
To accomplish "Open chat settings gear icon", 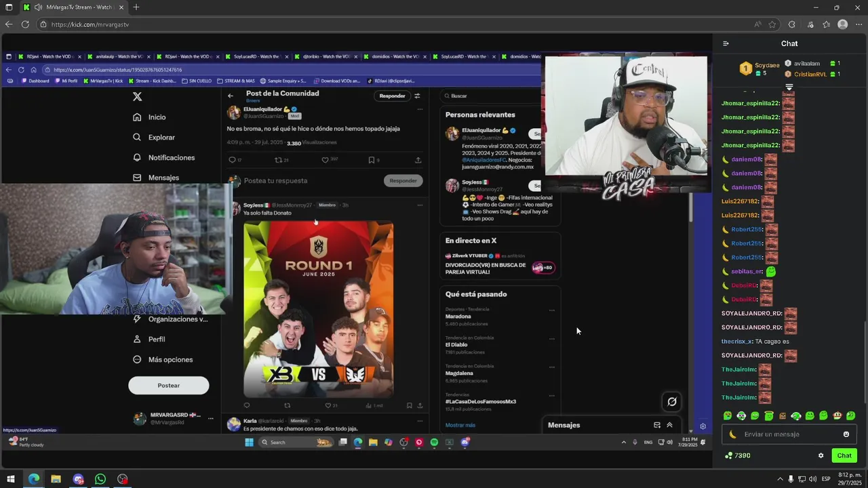I will pos(821,455).
